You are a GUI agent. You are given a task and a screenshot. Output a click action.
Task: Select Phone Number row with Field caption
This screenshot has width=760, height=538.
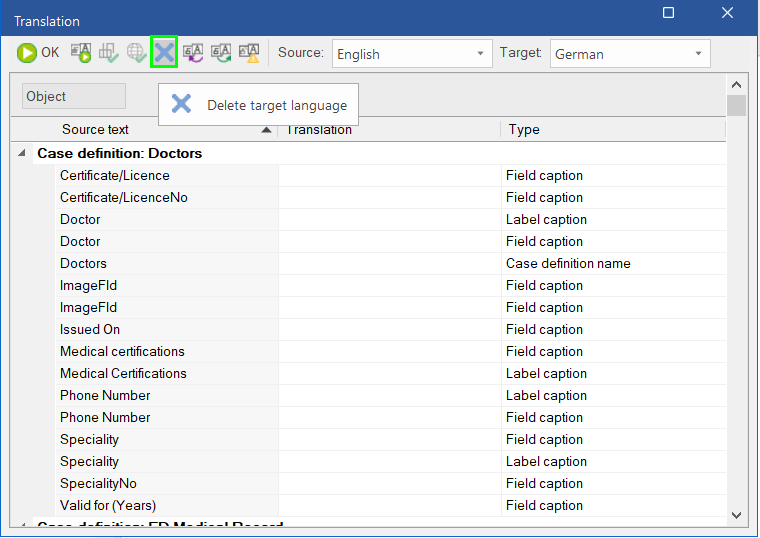coord(391,417)
